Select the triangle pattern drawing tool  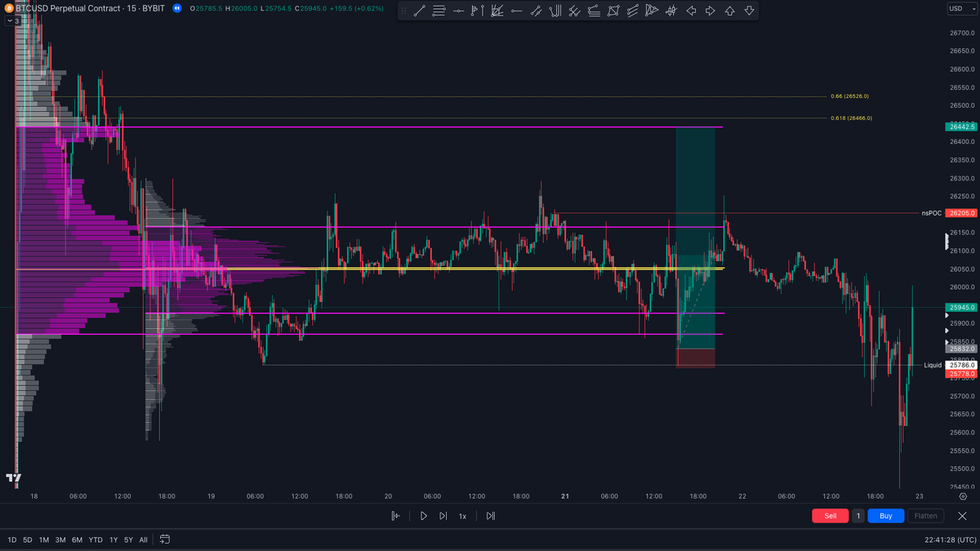(x=652, y=11)
